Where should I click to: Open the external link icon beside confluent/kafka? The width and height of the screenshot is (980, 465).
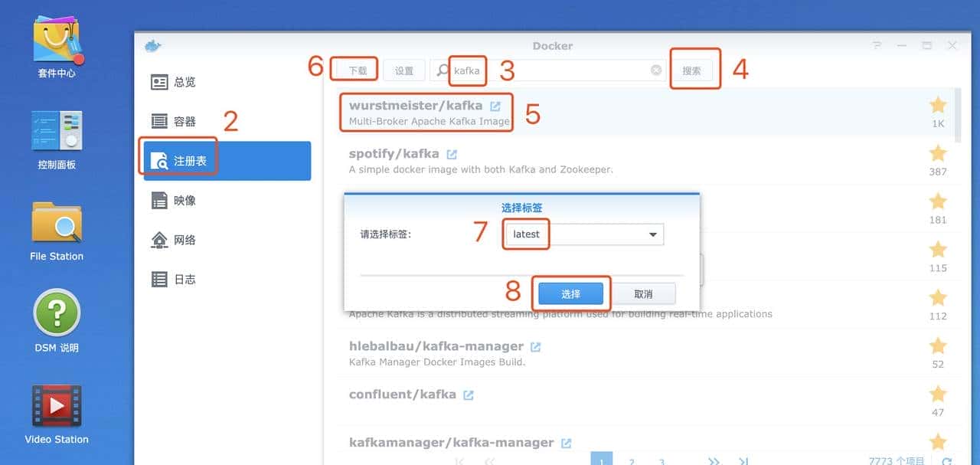[469, 395]
